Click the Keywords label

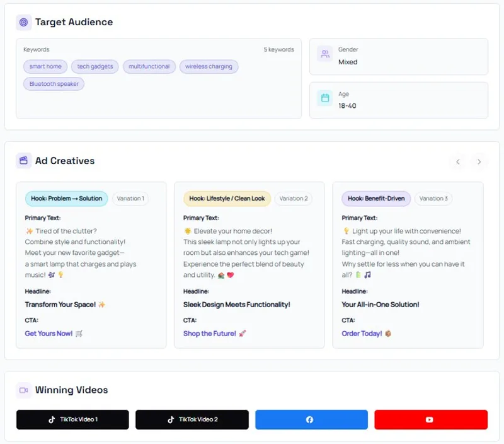[x=37, y=50]
